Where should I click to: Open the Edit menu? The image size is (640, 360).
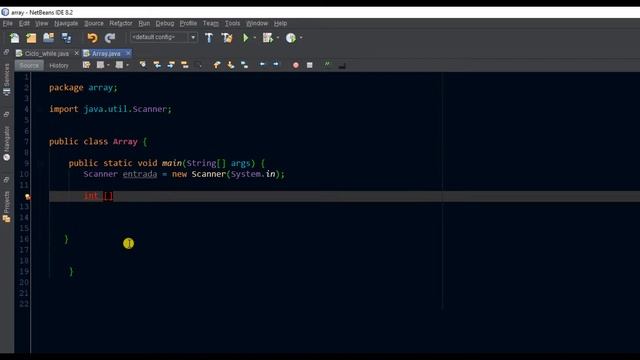click(24, 23)
